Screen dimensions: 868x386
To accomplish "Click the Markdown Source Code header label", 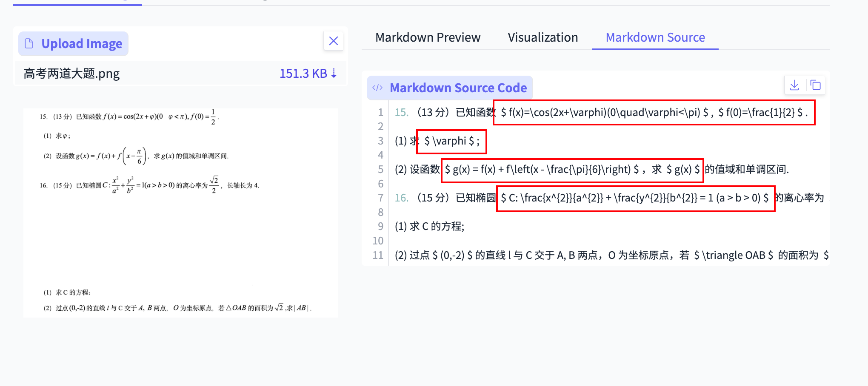I will (x=459, y=88).
